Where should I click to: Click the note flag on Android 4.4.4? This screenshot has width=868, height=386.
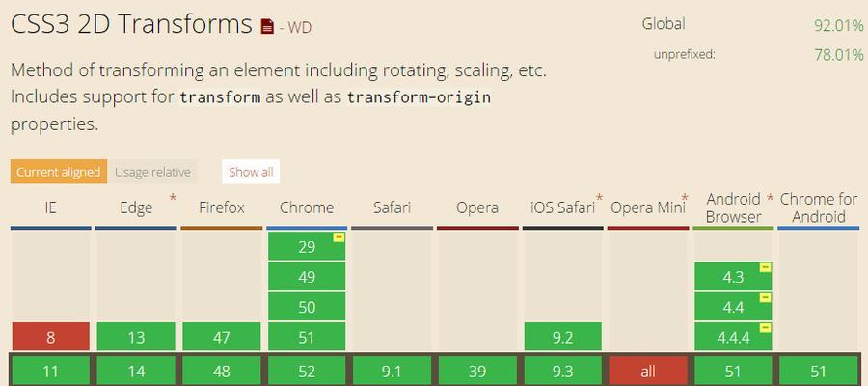pos(765,328)
